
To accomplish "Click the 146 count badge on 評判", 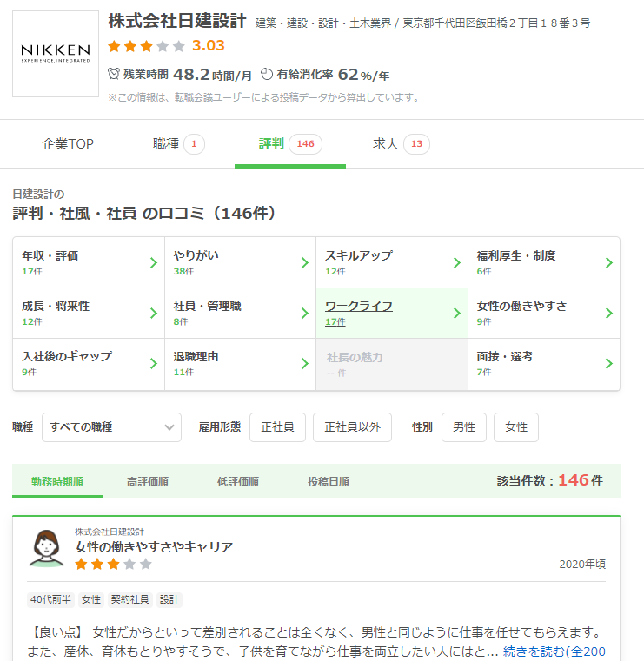I will pos(305,144).
